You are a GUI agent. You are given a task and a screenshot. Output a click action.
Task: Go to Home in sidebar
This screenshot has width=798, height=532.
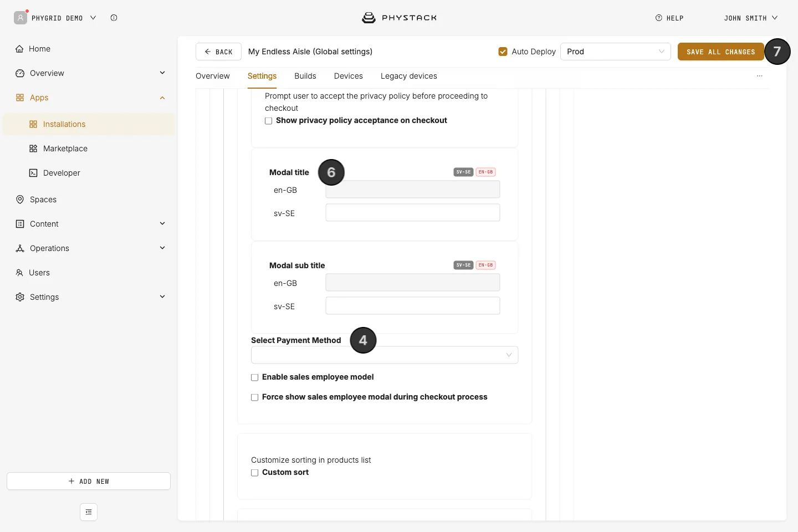point(89,49)
